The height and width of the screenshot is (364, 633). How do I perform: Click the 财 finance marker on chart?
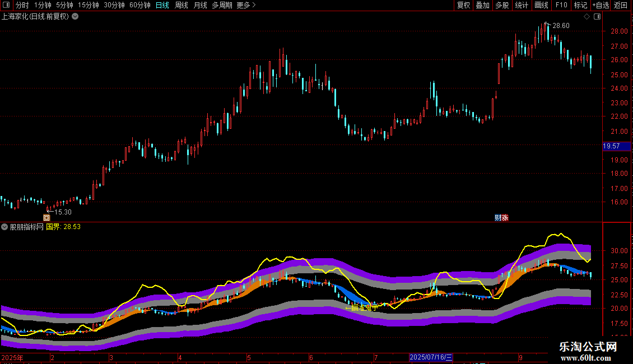point(498,217)
